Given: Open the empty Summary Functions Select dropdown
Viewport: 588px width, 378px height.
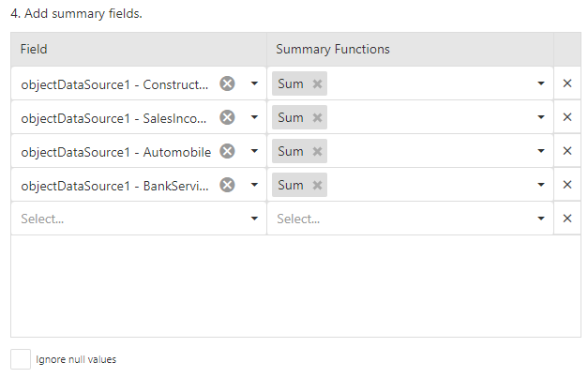Looking at the screenshot, I should click(x=540, y=219).
